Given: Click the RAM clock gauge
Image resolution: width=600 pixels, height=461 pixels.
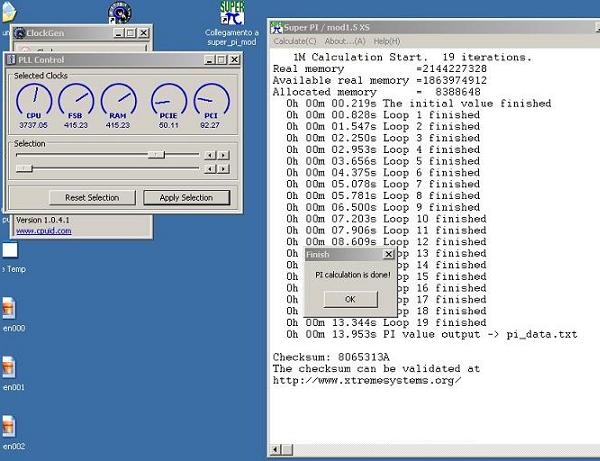Looking at the screenshot, I should 119,100.
